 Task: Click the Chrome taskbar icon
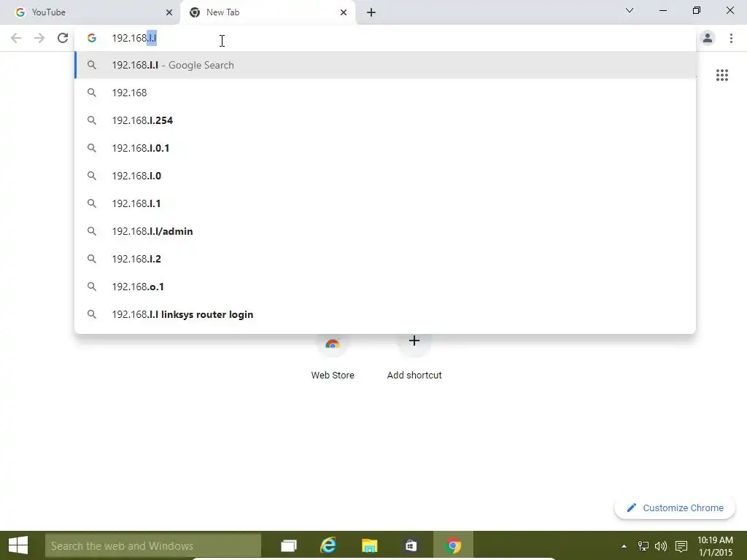pyautogui.click(x=453, y=545)
